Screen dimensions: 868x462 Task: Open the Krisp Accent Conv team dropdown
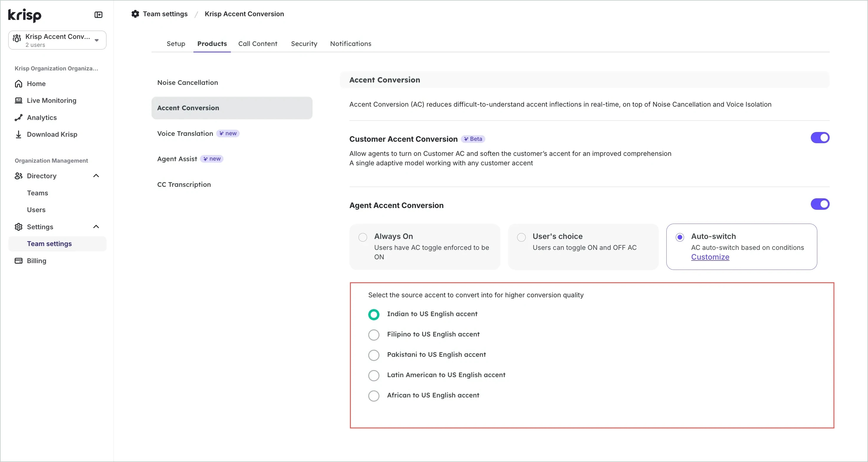[57, 40]
